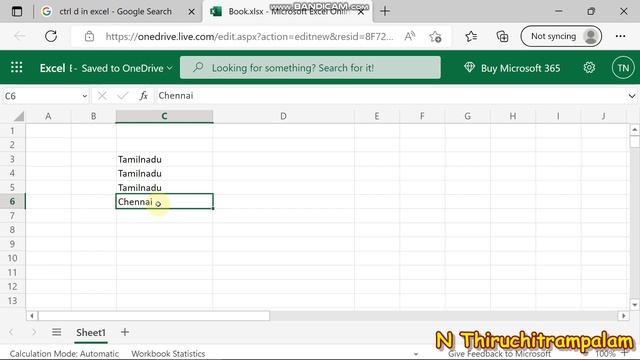Viewport: 640px width, 360px height.
Task: Select column C header
Action: point(164,116)
